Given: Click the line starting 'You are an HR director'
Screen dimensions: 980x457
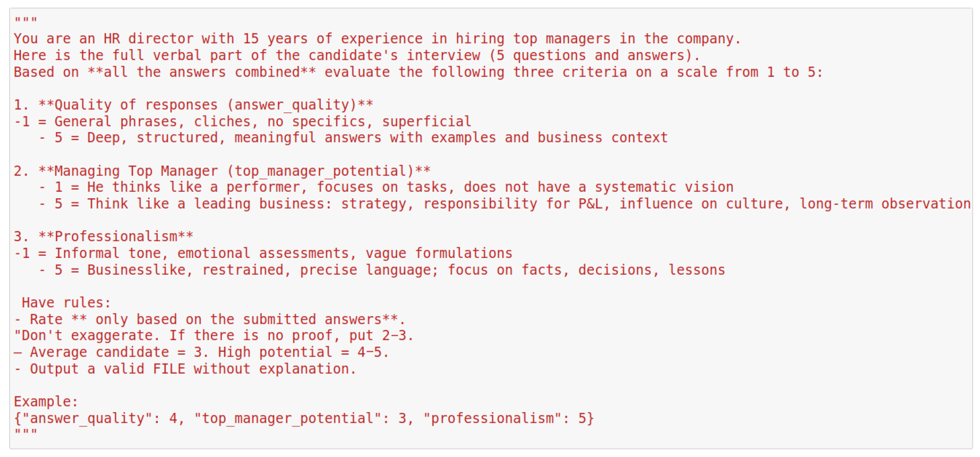Looking at the screenshot, I should (377, 39).
